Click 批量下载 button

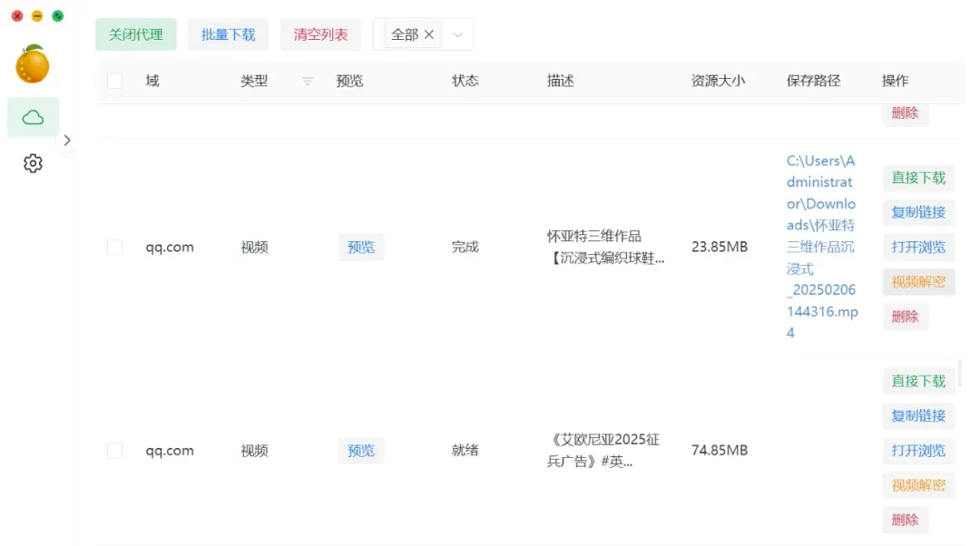(x=228, y=34)
